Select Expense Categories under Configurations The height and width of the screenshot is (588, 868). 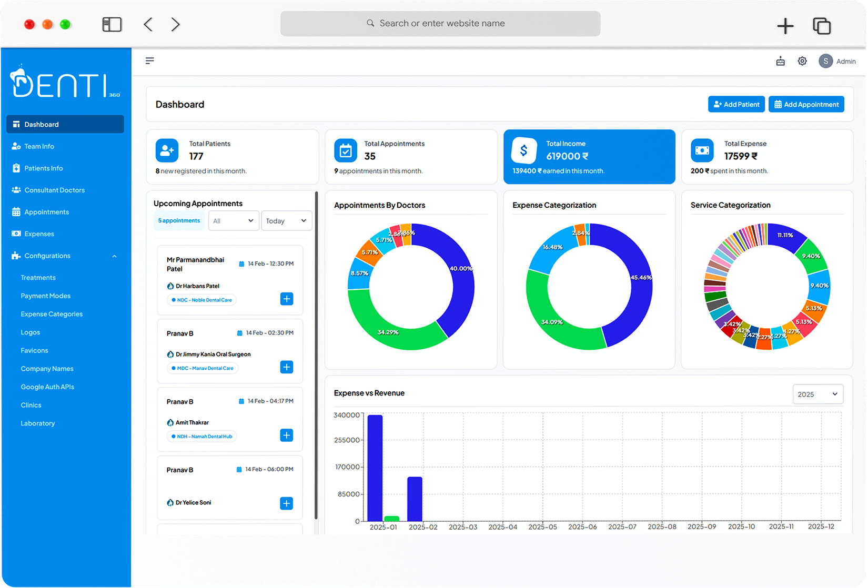click(52, 314)
